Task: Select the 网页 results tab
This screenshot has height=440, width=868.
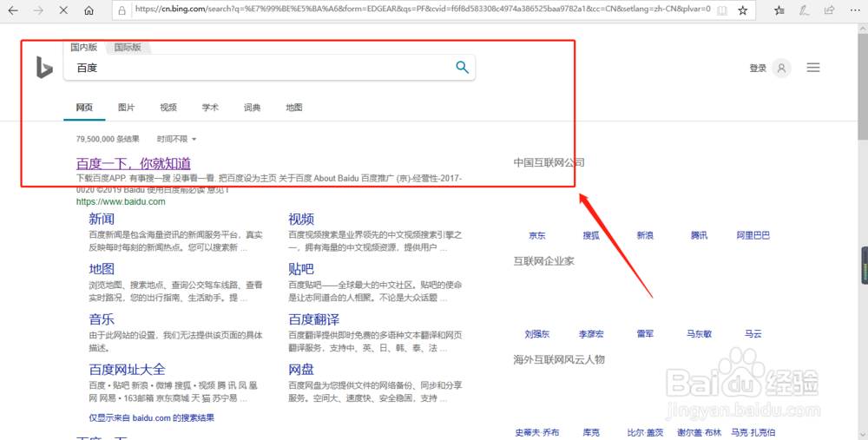Action: [x=84, y=108]
